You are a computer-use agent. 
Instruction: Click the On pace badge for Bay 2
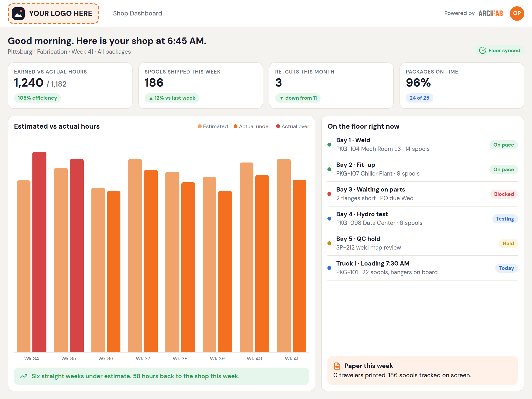coord(504,170)
